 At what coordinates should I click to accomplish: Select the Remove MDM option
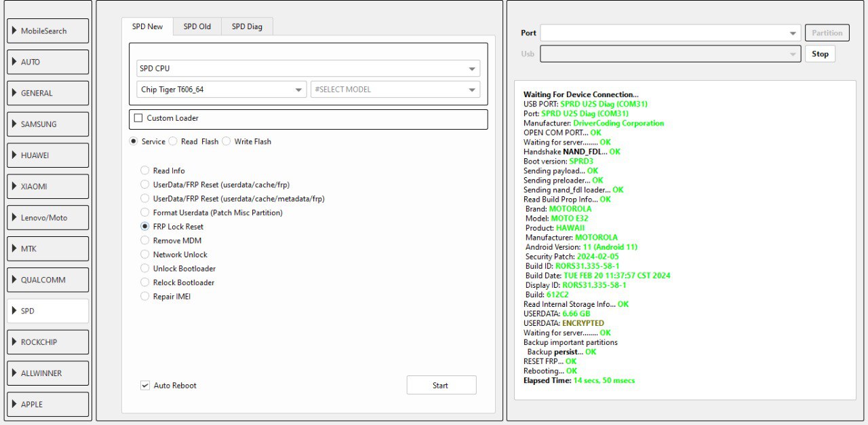click(171, 240)
